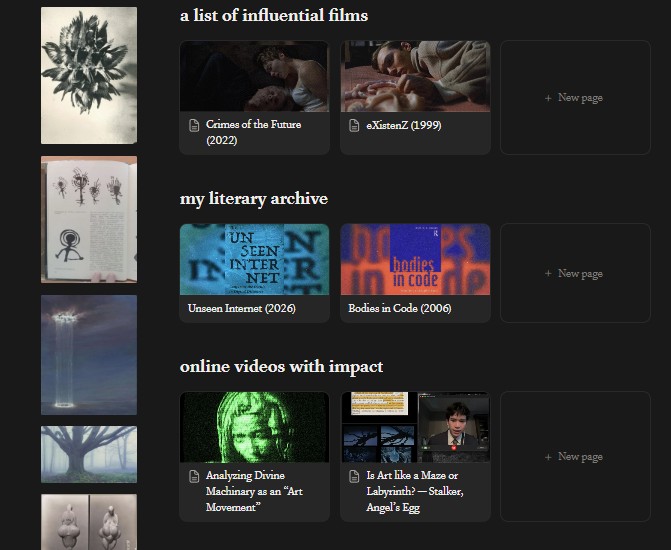Click the foggy tree landscape image

point(89,454)
